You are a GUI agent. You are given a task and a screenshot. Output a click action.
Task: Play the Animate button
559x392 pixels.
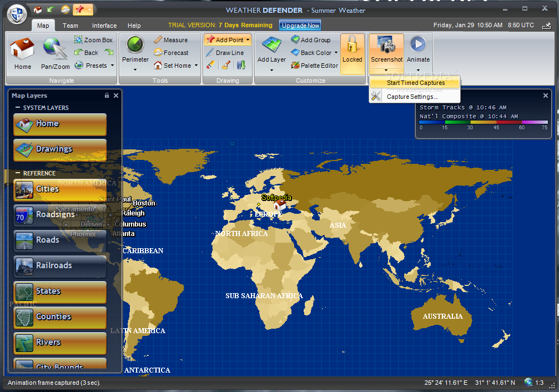[418, 44]
